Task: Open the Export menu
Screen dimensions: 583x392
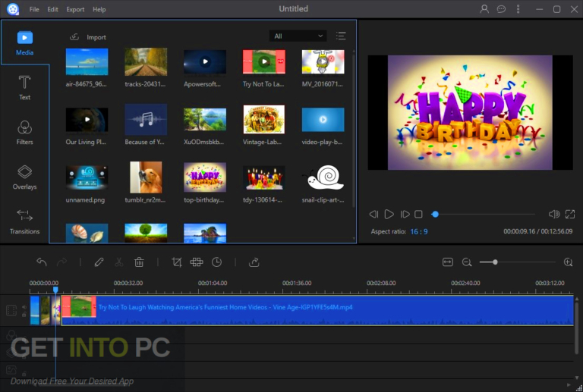Action: (75, 9)
